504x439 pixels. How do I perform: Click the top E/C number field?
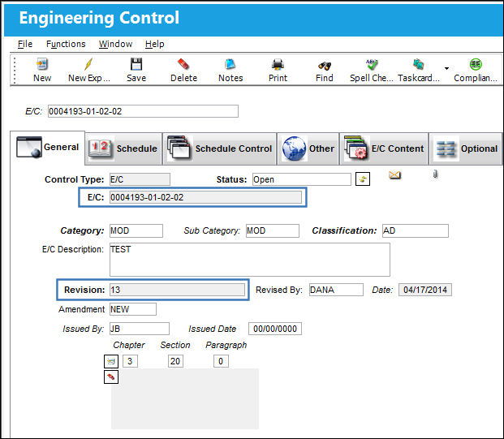click(143, 111)
